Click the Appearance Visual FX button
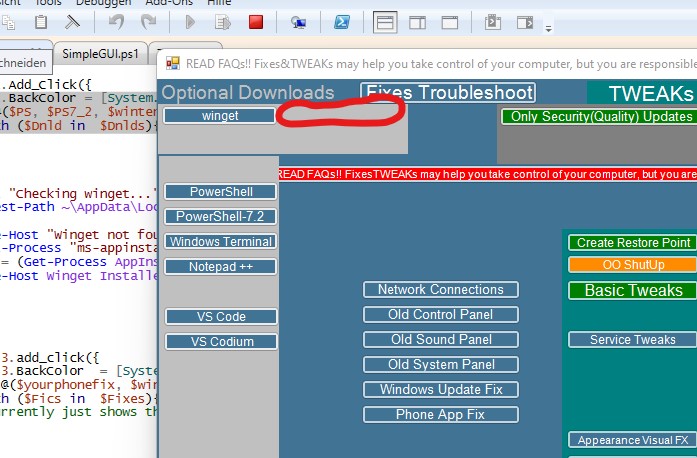This screenshot has height=458, width=697. click(x=633, y=440)
